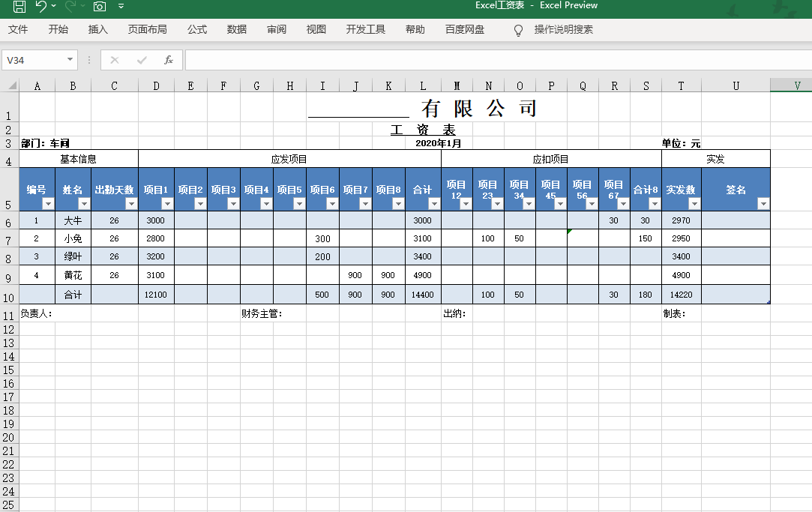The height and width of the screenshot is (512, 812).
Task: Open Customize Quick Access Toolbar arrow
Action: pyautogui.click(x=121, y=6)
